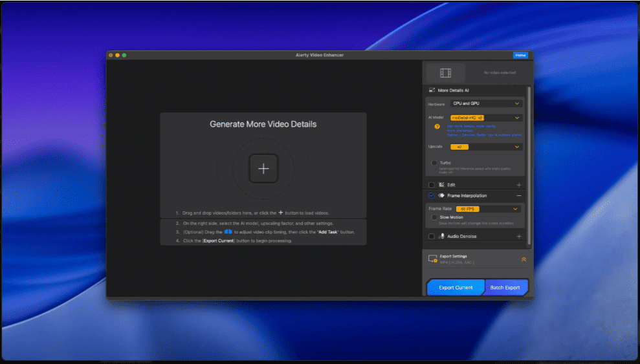The height and width of the screenshot is (364, 640).
Task: Click the Edit section pencil icon
Action: click(441, 185)
